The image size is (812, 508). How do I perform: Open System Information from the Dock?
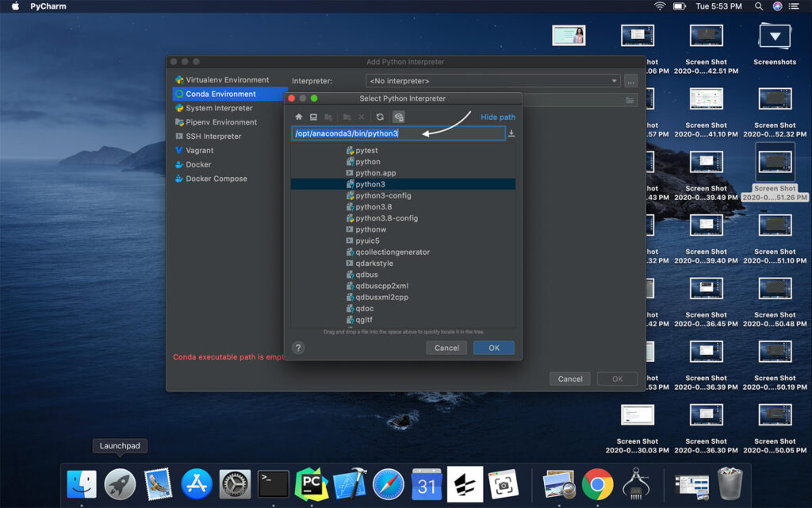pyautogui.click(x=635, y=485)
